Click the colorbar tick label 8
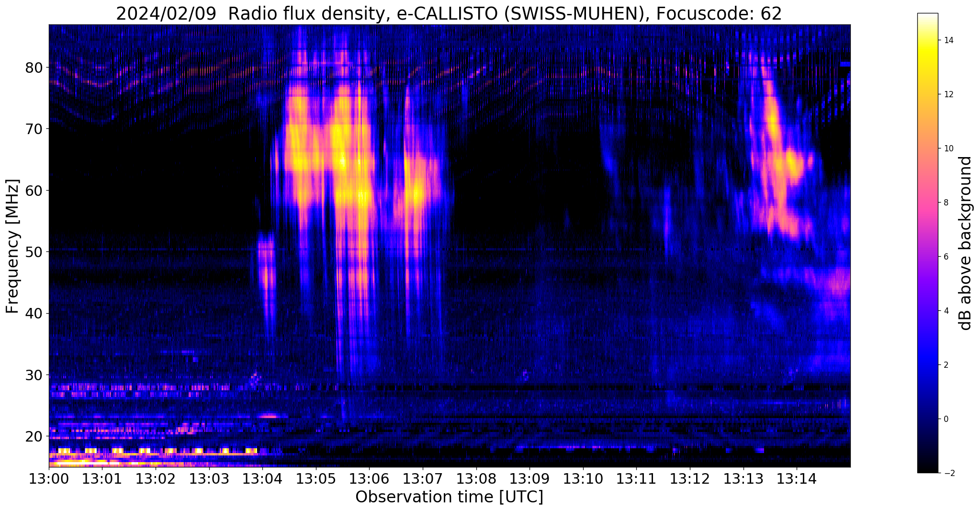 (946, 203)
